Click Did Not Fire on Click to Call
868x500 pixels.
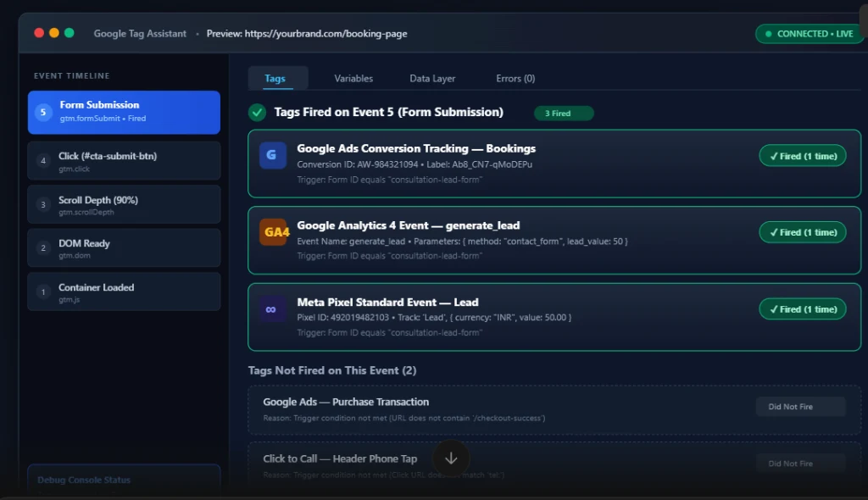click(800, 464)
